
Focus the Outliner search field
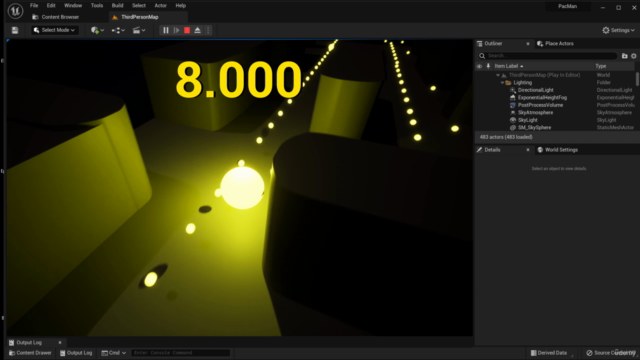click(x=547, y=56)
